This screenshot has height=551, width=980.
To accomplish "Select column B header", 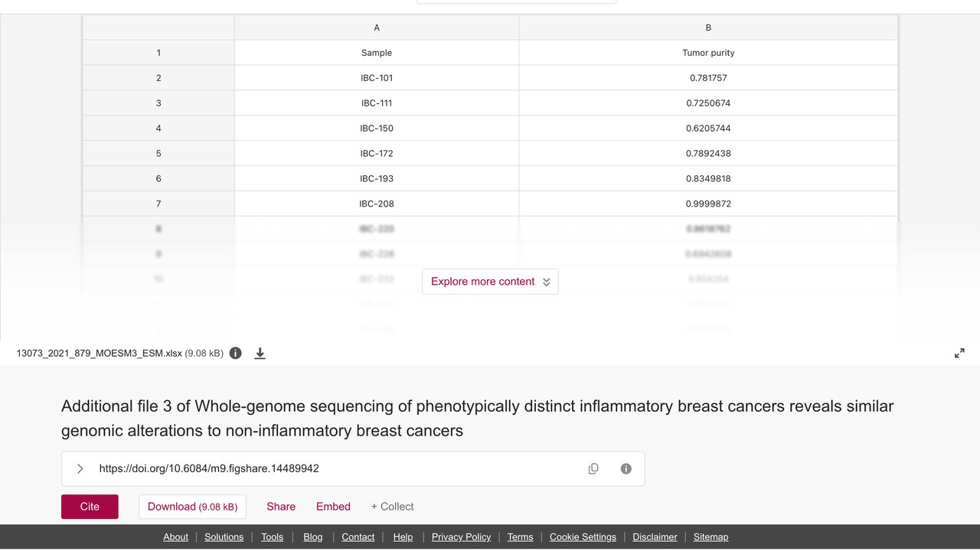I will point(708,28).
